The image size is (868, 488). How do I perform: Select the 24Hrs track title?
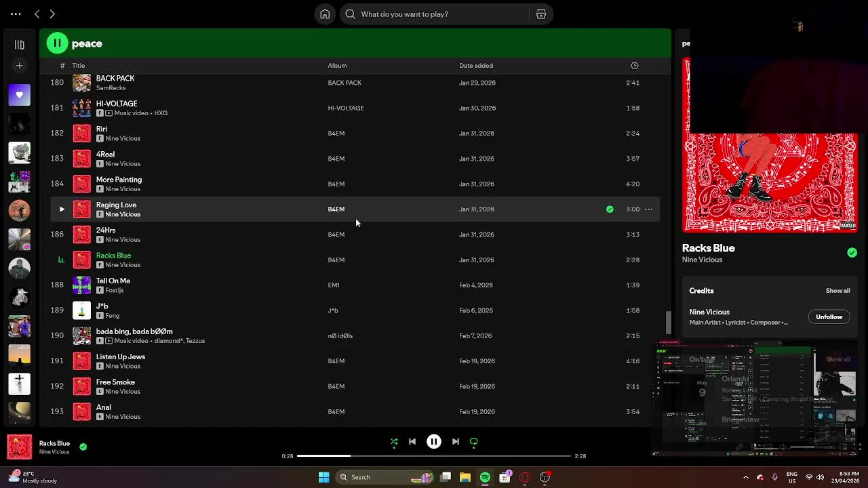tap(106, 230)
